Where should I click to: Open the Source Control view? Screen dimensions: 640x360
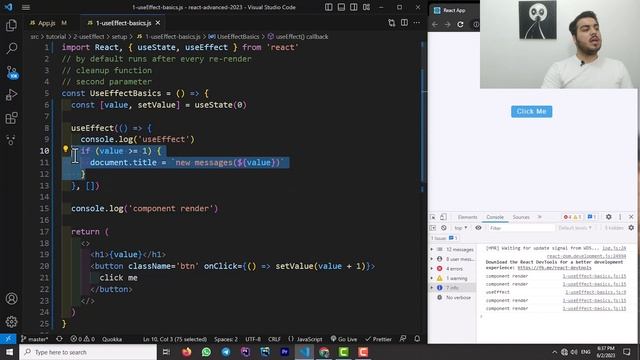tap(11, 72)
